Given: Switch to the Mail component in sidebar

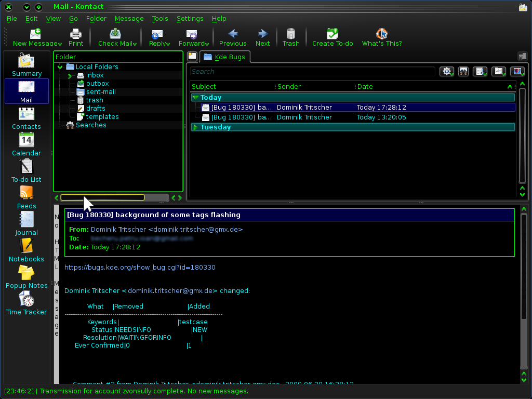Looking at the screenshot, I should tap(26, 91).
